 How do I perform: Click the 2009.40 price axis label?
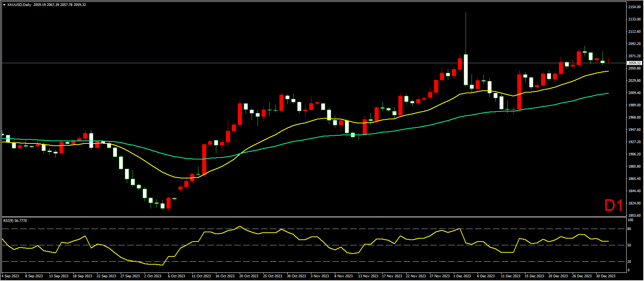tap(634, 93)
